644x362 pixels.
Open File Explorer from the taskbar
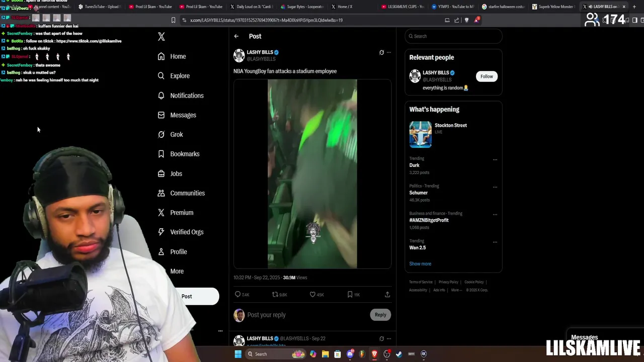[325, 354]
